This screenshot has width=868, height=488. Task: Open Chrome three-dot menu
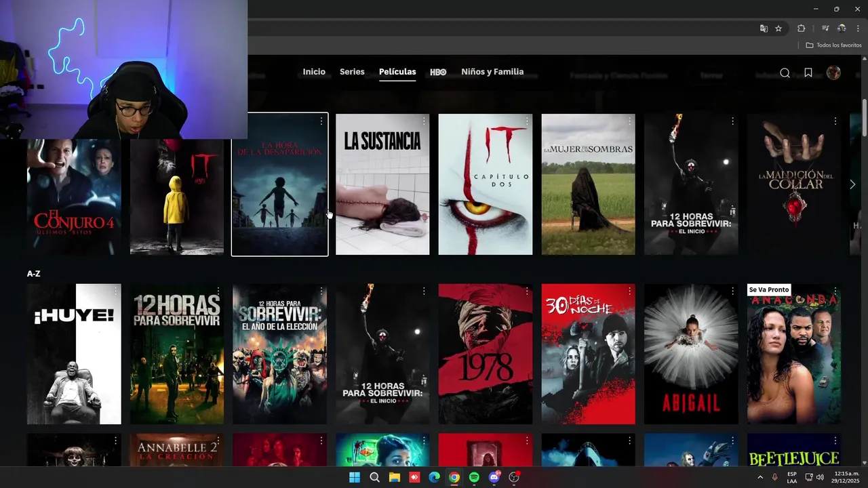point(858,28)
